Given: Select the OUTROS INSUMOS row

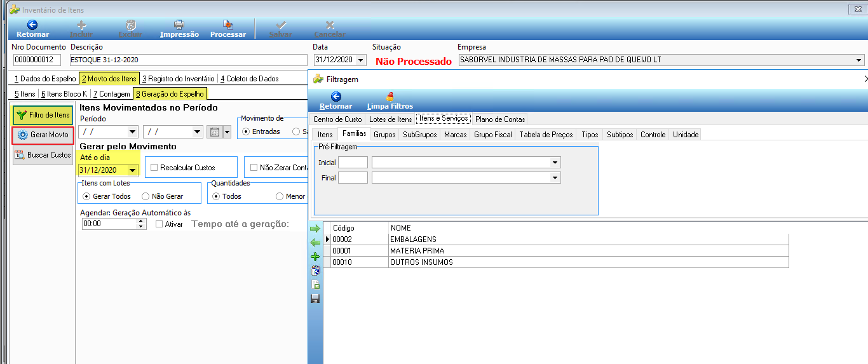Looking at the screenshot, I should pyautogui.click(x=556, y=262).
